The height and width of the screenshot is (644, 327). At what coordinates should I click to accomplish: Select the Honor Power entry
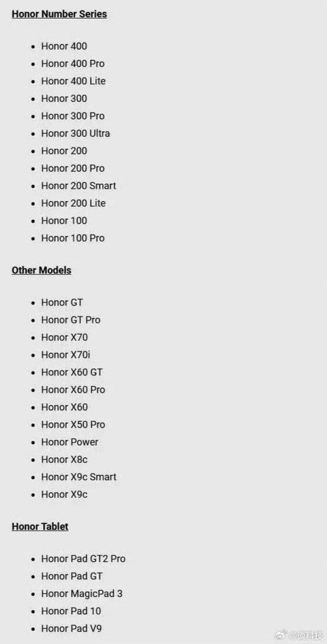click(69, 442)
